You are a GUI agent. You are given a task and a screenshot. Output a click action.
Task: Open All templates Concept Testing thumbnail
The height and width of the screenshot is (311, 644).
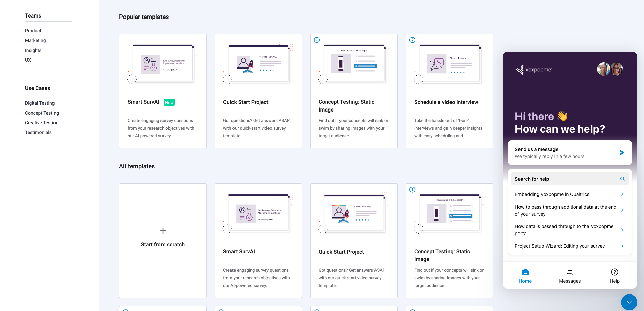[x=450, y=213]
